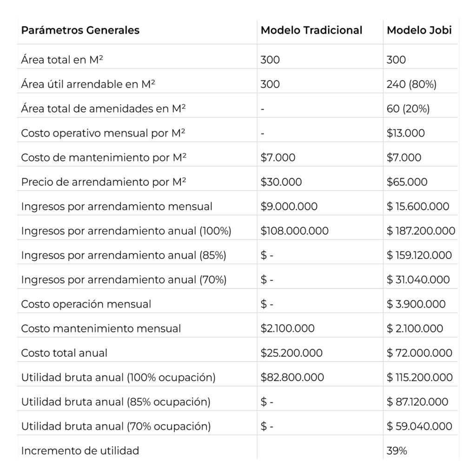Click the 'Costo operación mensual' row label

pos(86,304)
